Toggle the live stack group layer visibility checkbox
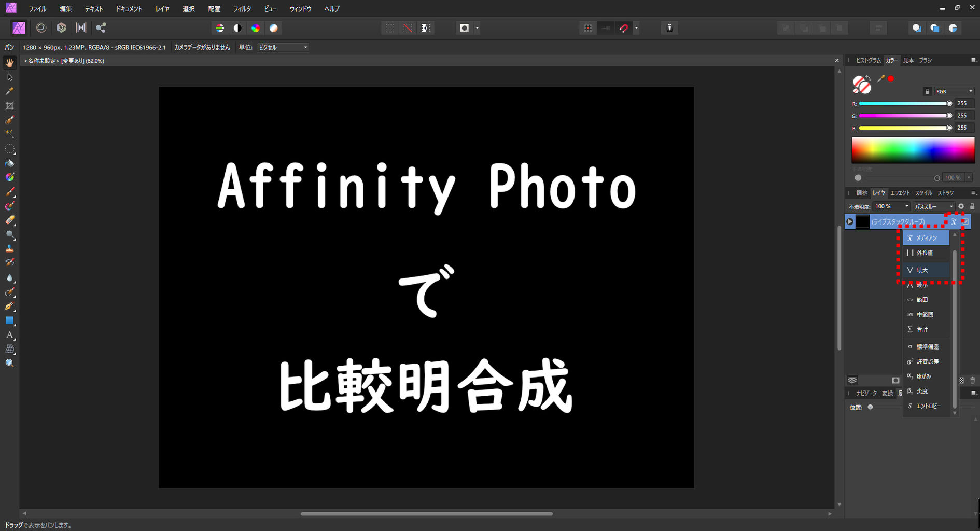This screenshot has height=531, width=980. pyautogui.click(x=965, y=222)
